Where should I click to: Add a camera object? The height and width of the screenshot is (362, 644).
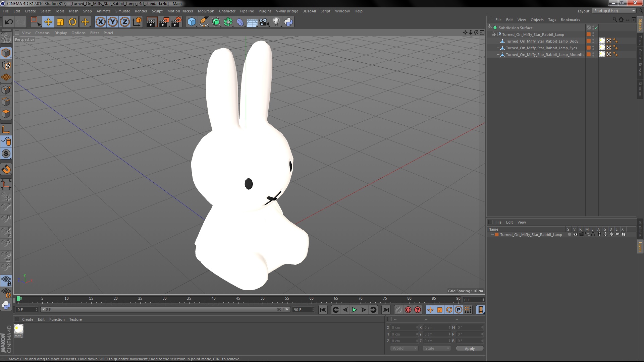[x=264, y=22]
